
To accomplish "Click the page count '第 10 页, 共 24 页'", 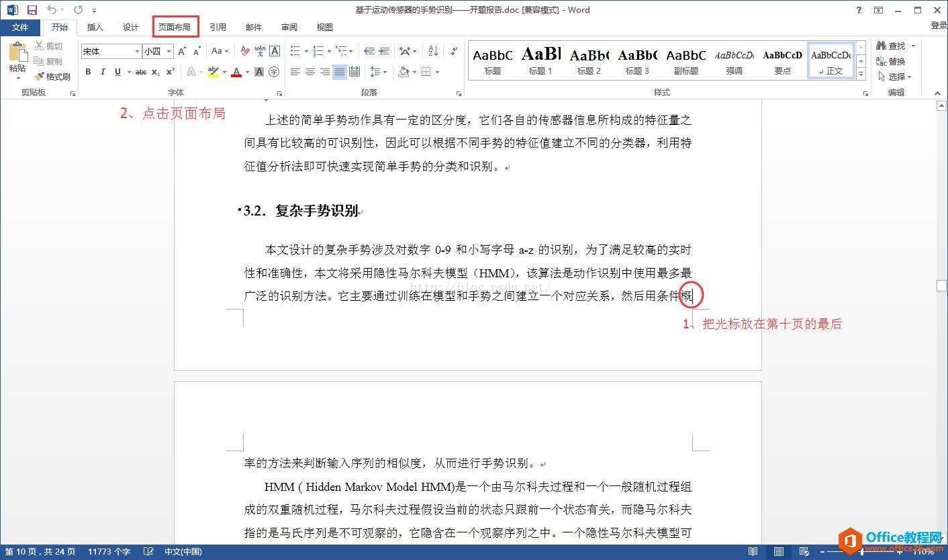I will click(40, 552).
